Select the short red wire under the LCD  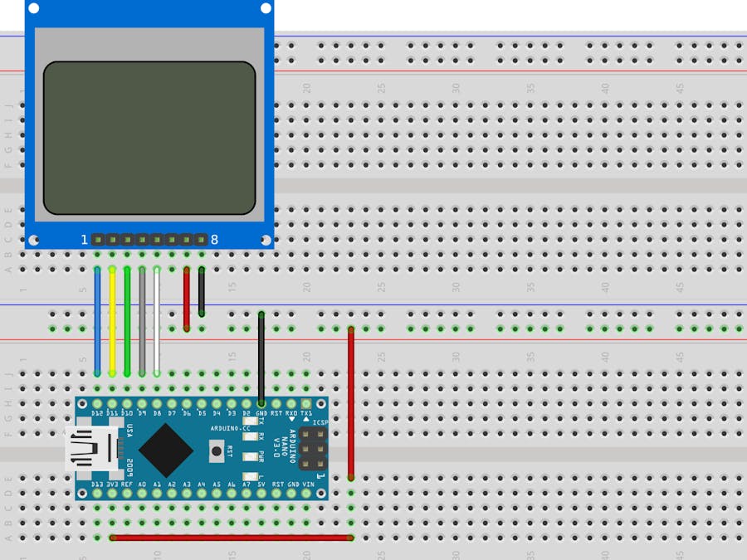(x=187, y=299)
